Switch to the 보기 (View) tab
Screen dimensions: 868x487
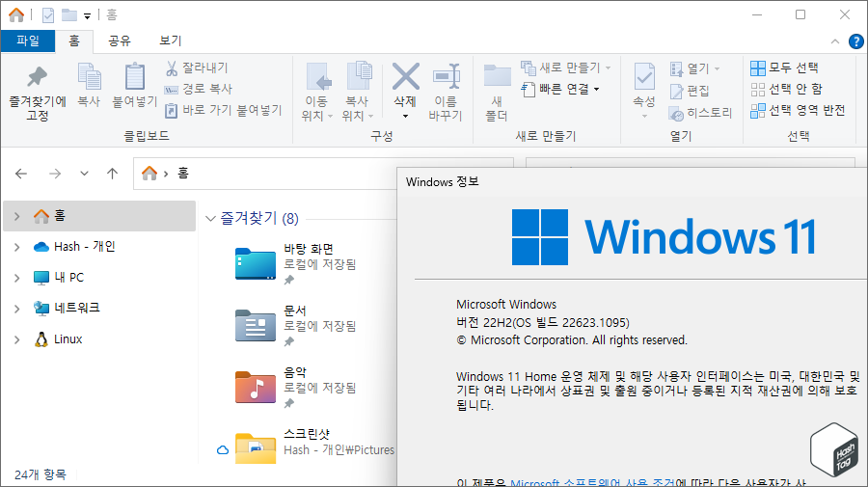click(171, 41)
